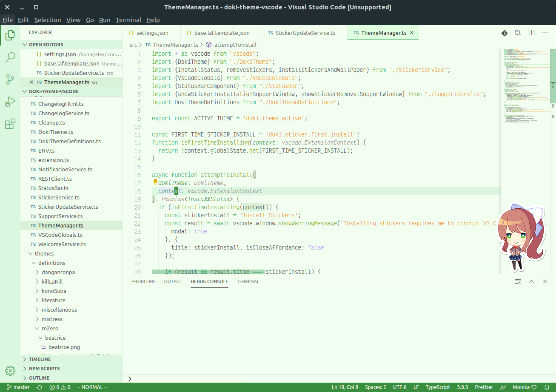Clear the debug console output
This screenshot has height=392, width=556.
click(518, 281)
